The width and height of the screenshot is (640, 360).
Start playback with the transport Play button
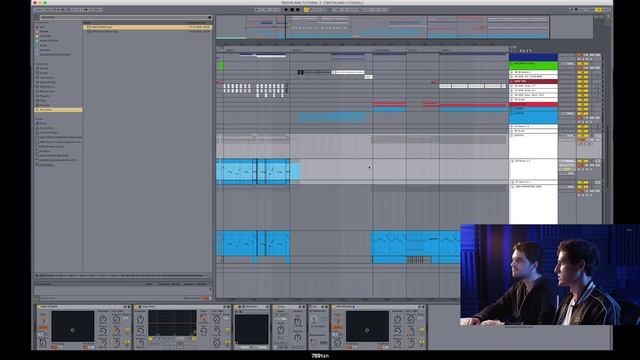coord(286,9)
